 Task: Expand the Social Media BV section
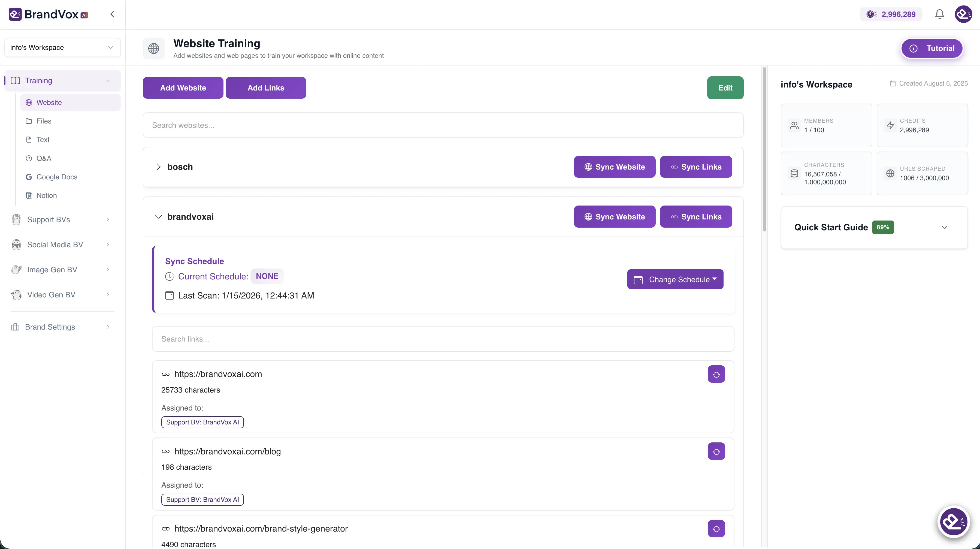(x=62, y=245)
